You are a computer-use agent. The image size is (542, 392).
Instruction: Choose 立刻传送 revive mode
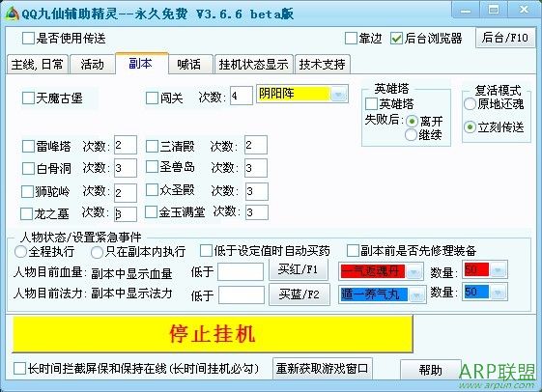click(x=470, y=127)
